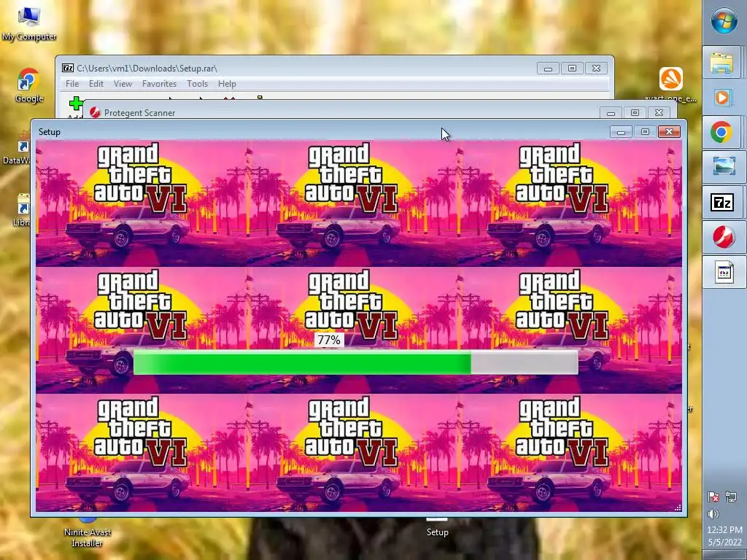Click the 77% progress label
The height and width of the screenshot is (560, 747).
[329, 340]
